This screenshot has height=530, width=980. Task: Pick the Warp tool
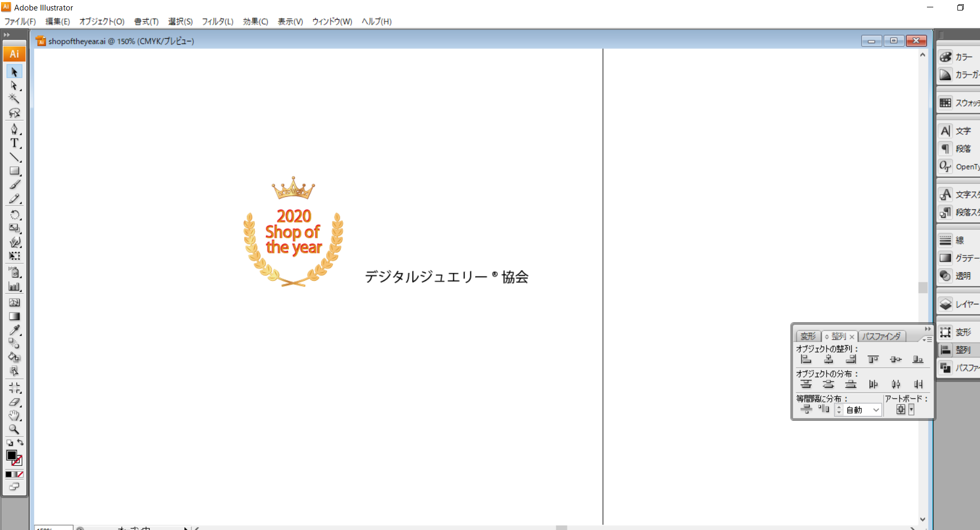tap(14, 242)
